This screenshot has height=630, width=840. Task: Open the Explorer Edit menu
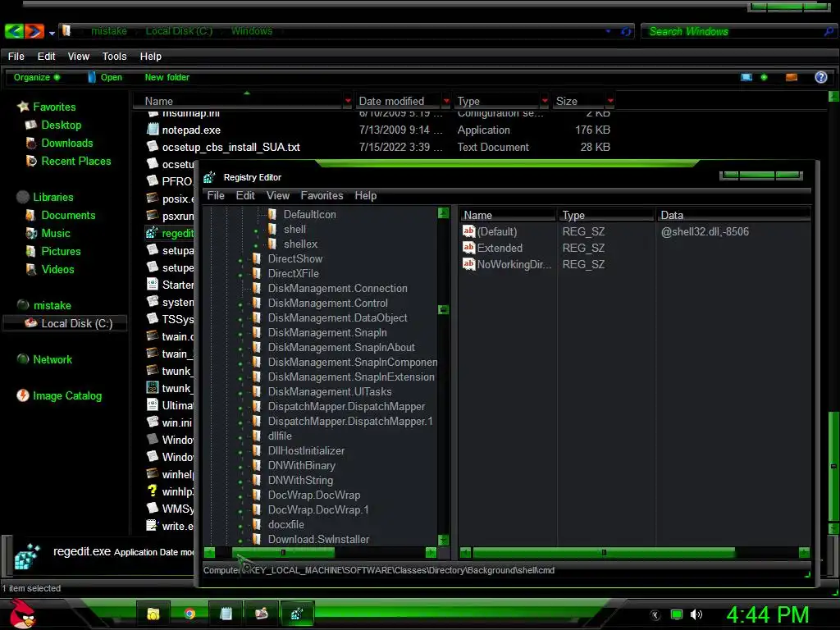click(46, 57)
